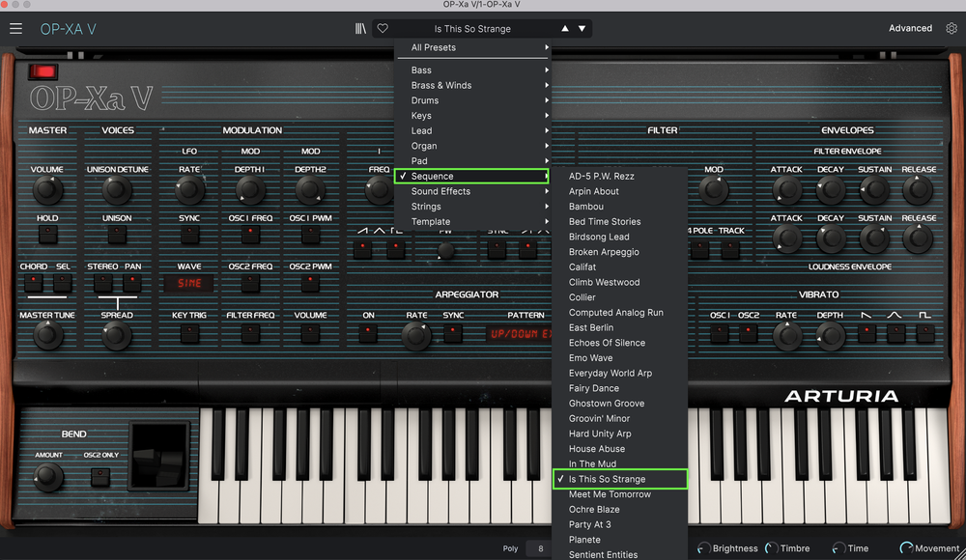Click the MASTER TUNE knob

click(x=47, y=336)
